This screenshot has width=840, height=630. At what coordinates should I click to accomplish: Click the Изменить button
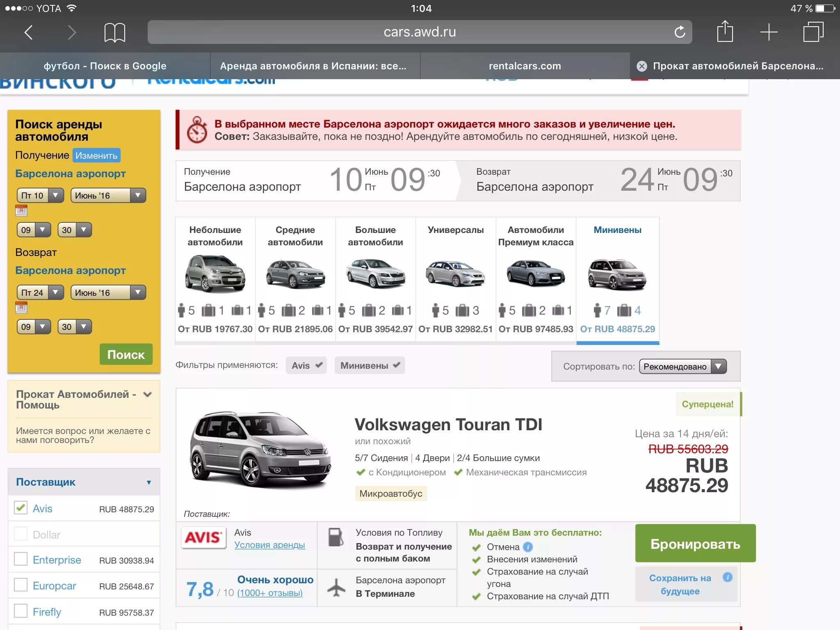tap(96, 155)
